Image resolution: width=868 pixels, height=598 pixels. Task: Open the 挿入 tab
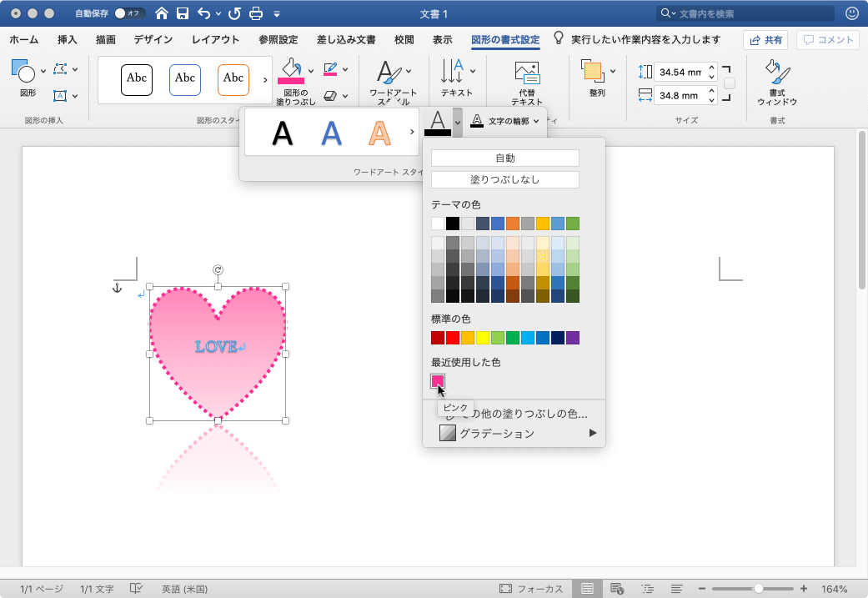tap(67, 40)
